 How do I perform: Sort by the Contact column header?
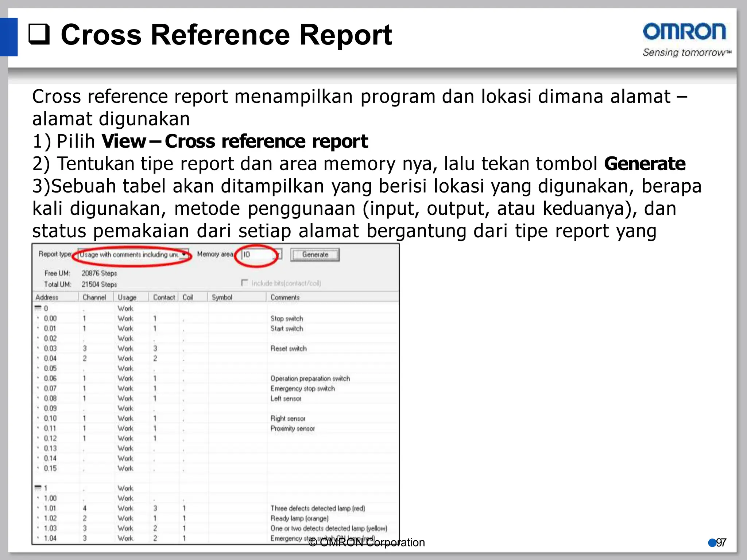163,297
